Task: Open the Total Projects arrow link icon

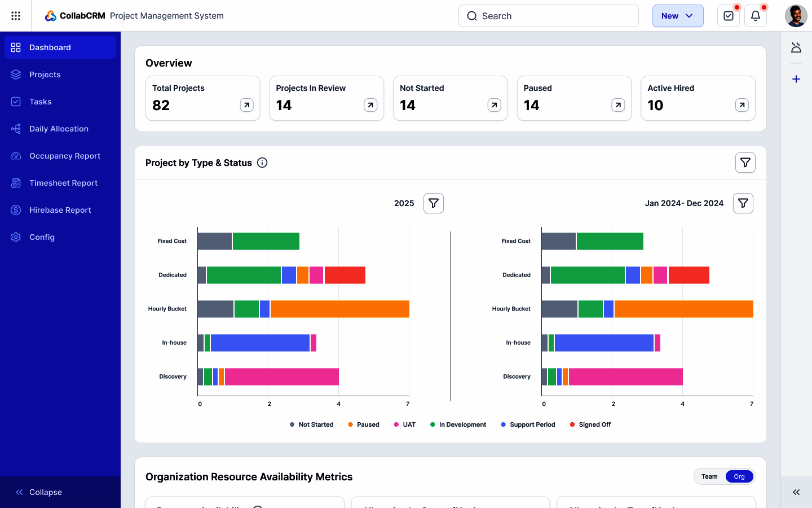Action: click(x=246, y=105)
